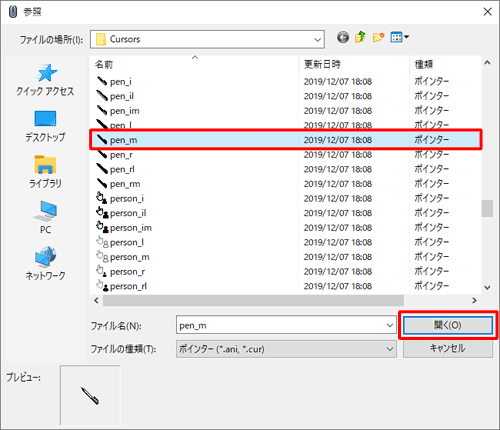Click horizontal scrollbar left arrow
This screenshot has width=500, height=430.
96,301
